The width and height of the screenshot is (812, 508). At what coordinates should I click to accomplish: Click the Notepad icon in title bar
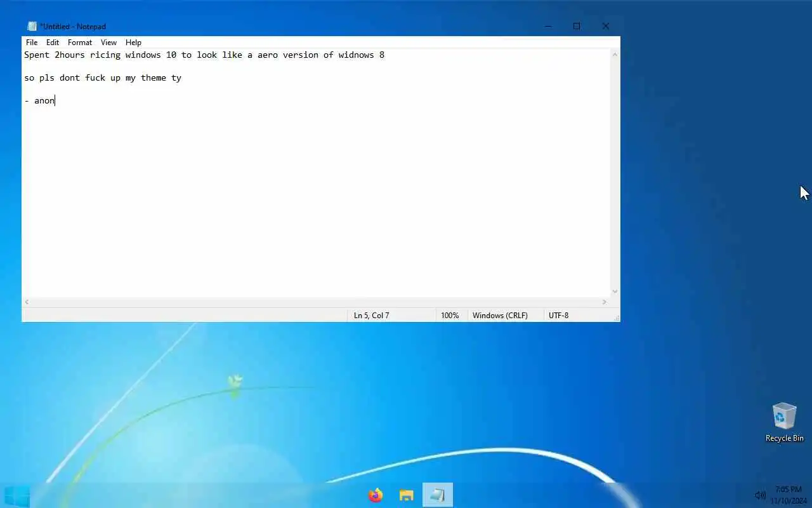(32, 26)
